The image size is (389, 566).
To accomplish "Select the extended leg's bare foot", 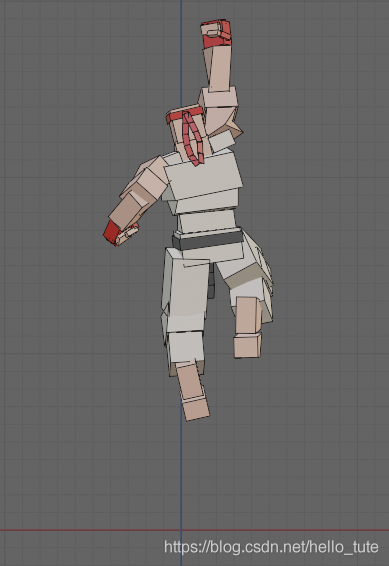I will 195,408.
